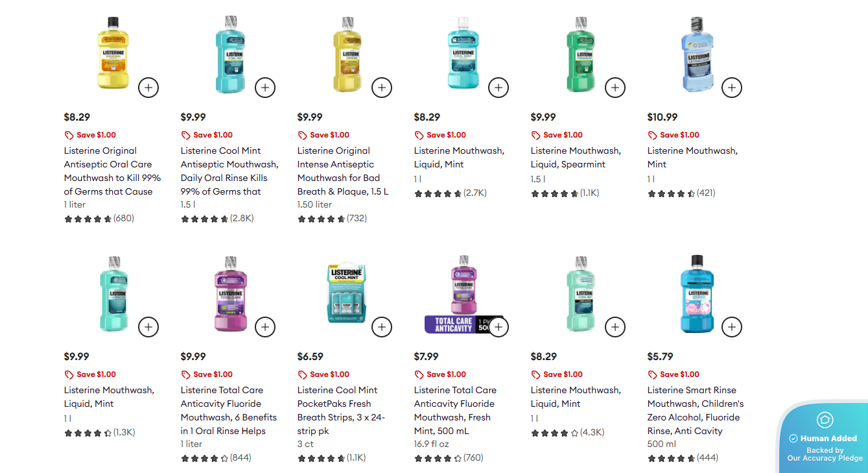Open the 4.3K star ratings for Liquid Mint
The image size is (868, 473).
click(567, 432)
